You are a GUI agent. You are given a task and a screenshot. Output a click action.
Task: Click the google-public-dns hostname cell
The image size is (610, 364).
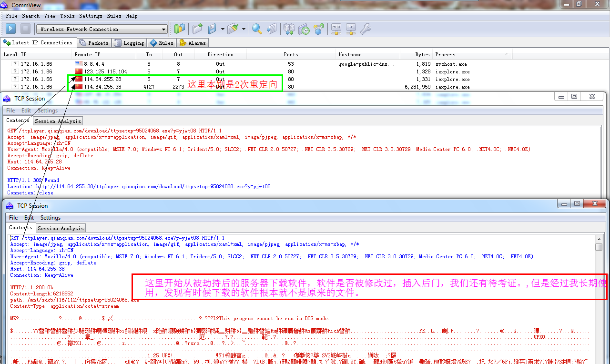(367, 64)
